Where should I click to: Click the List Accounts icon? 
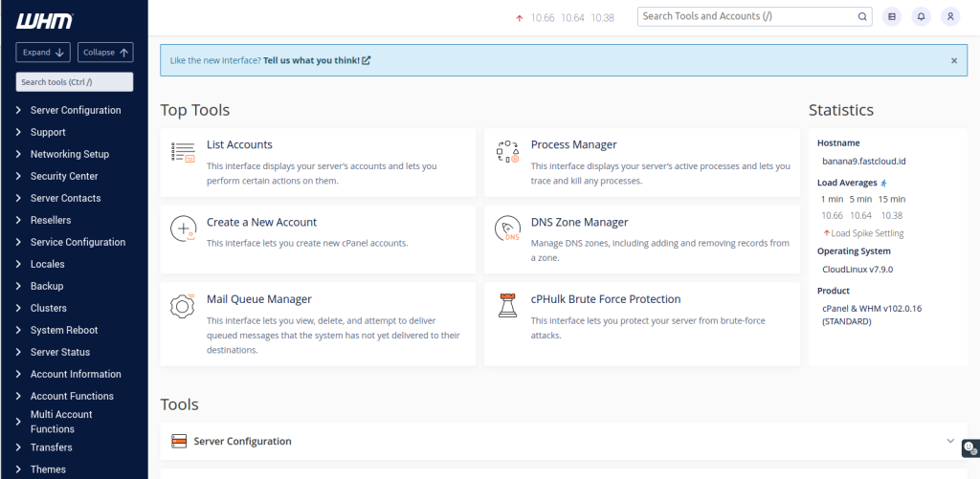click(x=183, y=152)
